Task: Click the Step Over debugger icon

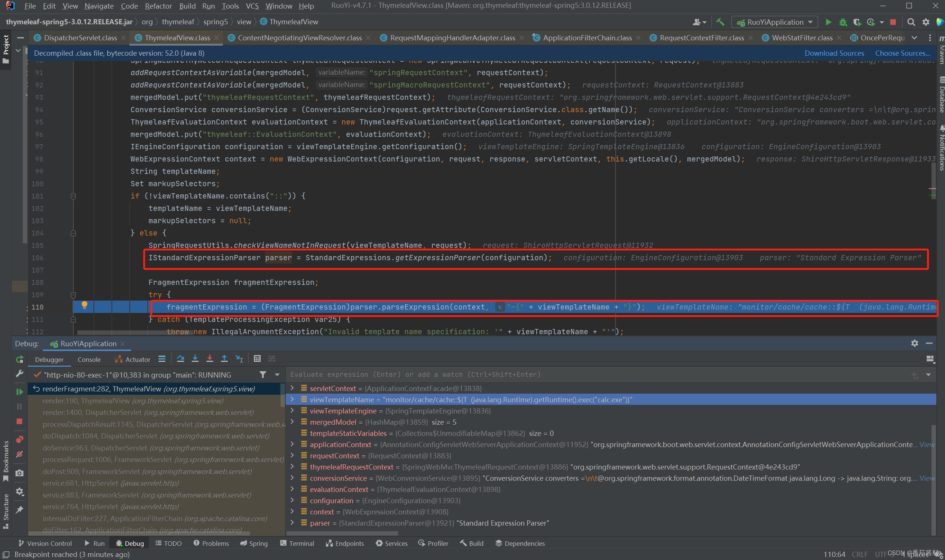Action: pyautogui.click(x=180, y=359)
